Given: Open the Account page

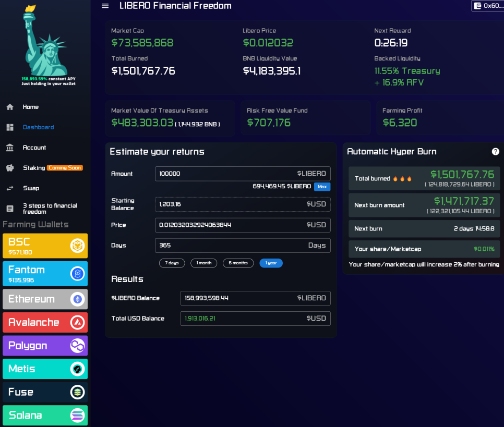Looking at the screenshot, I should coord(34,148).
